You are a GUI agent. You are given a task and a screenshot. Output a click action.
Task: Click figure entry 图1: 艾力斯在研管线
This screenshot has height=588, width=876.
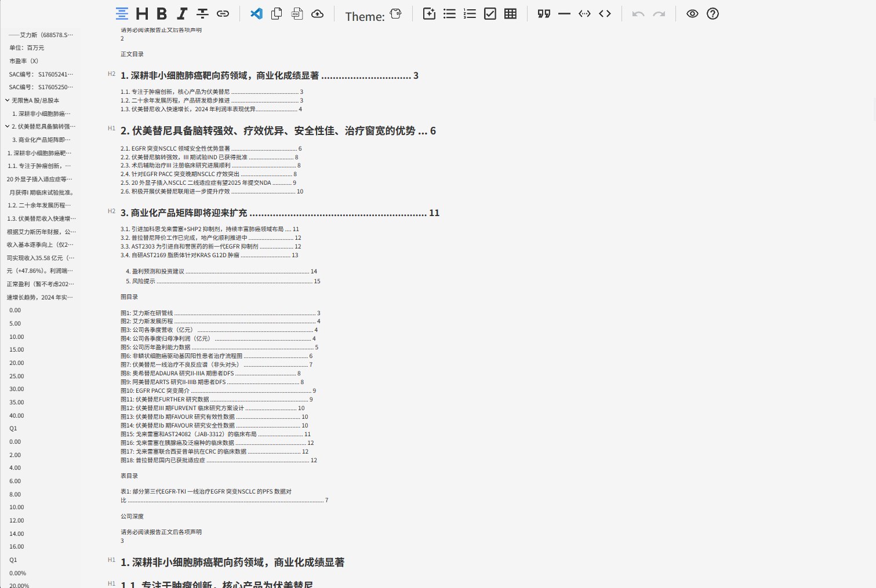pyautogui.click(x=220, y=313)
